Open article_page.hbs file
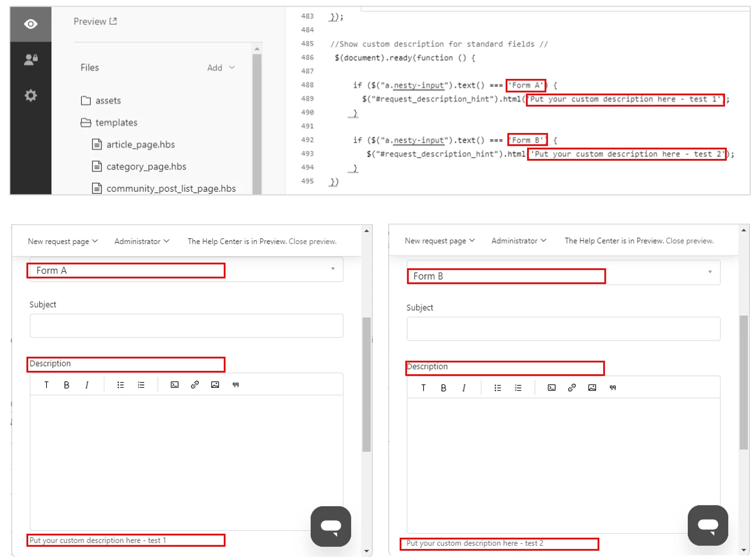The height and width of the screenshot is (558, 756). [134, 144]
